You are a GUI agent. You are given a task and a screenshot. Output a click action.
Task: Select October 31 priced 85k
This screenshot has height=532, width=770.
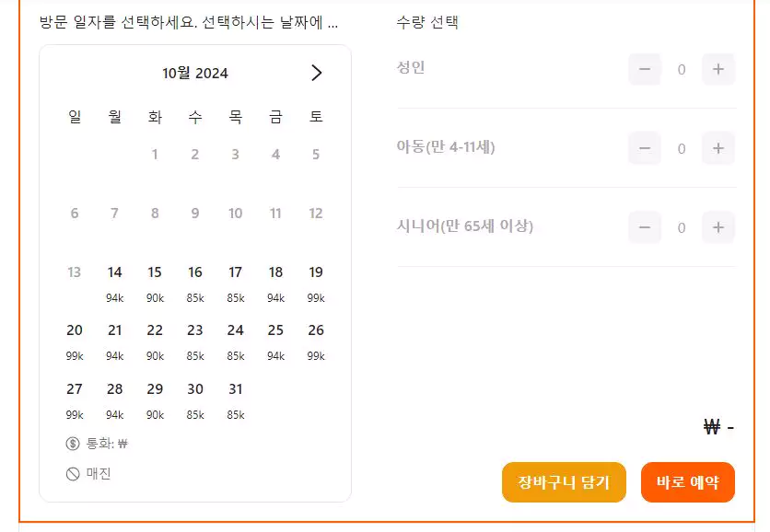235,400
